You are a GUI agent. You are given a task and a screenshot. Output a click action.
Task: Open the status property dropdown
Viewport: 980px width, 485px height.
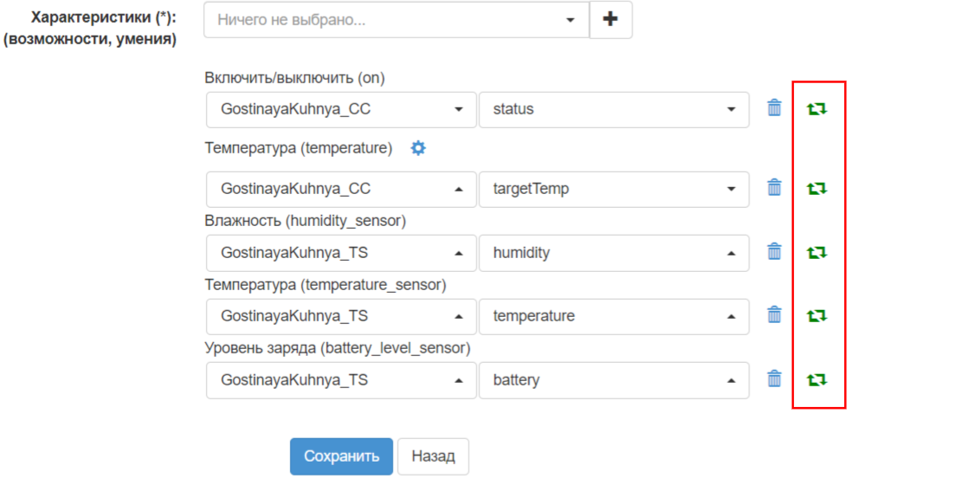click(x=613, y=109)
